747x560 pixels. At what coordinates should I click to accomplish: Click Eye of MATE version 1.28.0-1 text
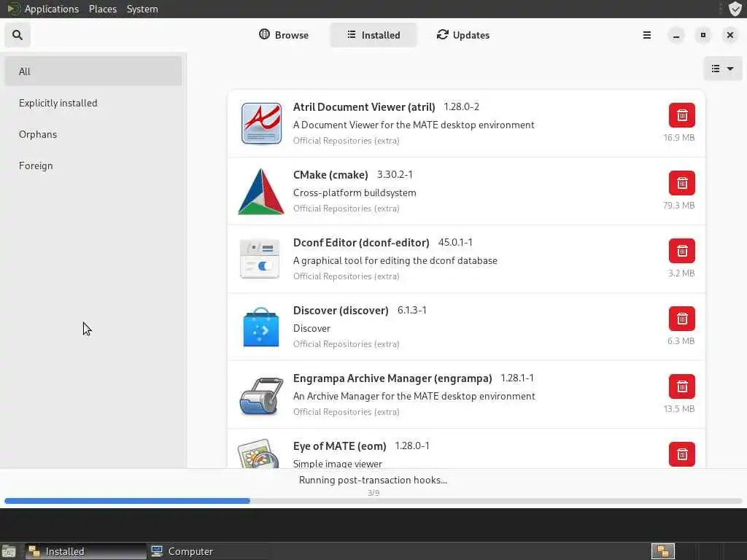click(412, 446)
